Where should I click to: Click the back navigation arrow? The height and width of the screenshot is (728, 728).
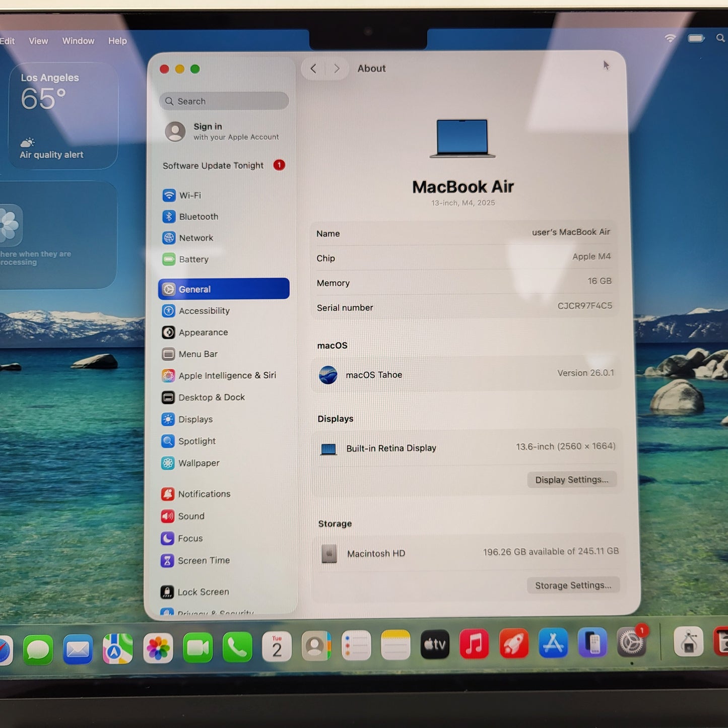tap(313, 69)
